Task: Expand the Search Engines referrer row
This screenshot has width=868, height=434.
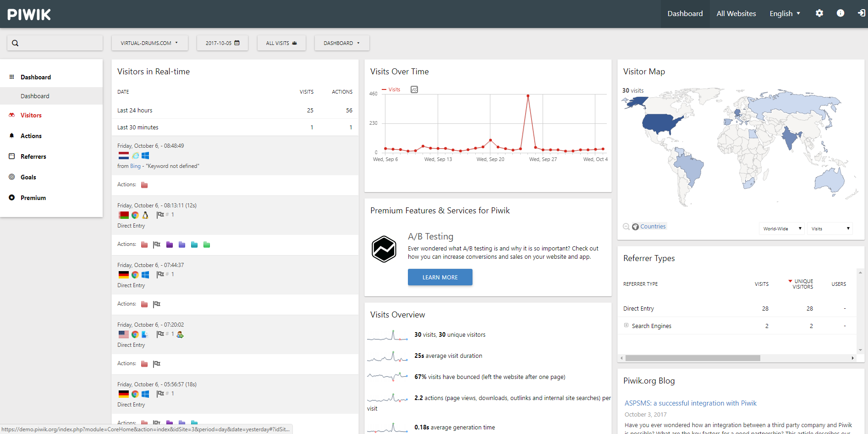Action: click(x=626, y=325)
